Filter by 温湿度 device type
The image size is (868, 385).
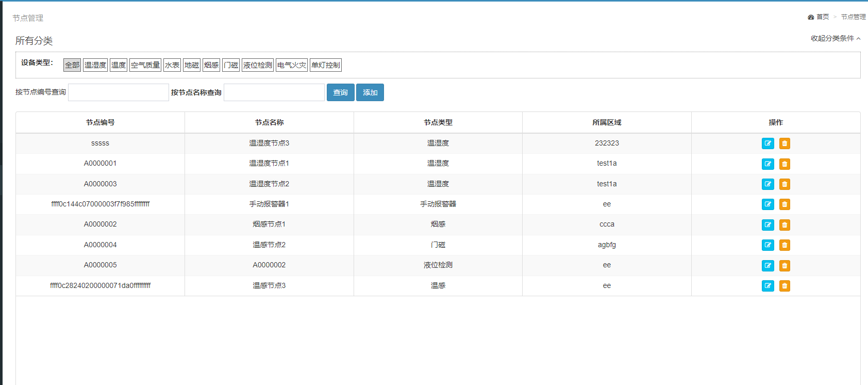(x=95, y=65)
